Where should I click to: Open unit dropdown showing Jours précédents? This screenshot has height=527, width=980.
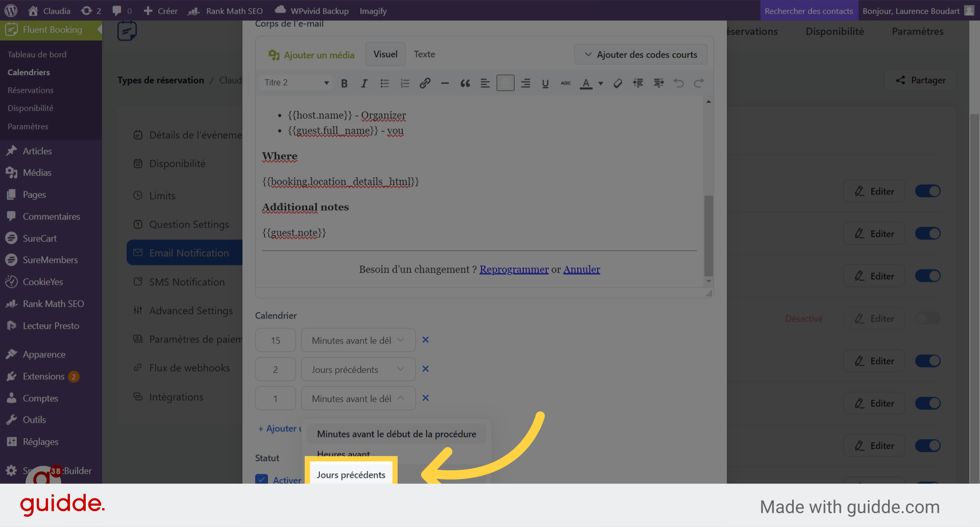click(358, 369)
